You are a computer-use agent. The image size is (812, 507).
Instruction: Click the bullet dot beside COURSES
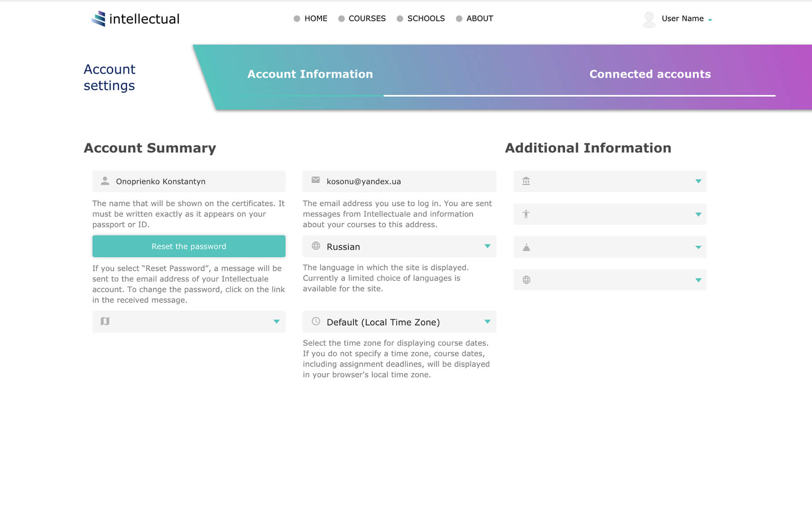(341, 19)
